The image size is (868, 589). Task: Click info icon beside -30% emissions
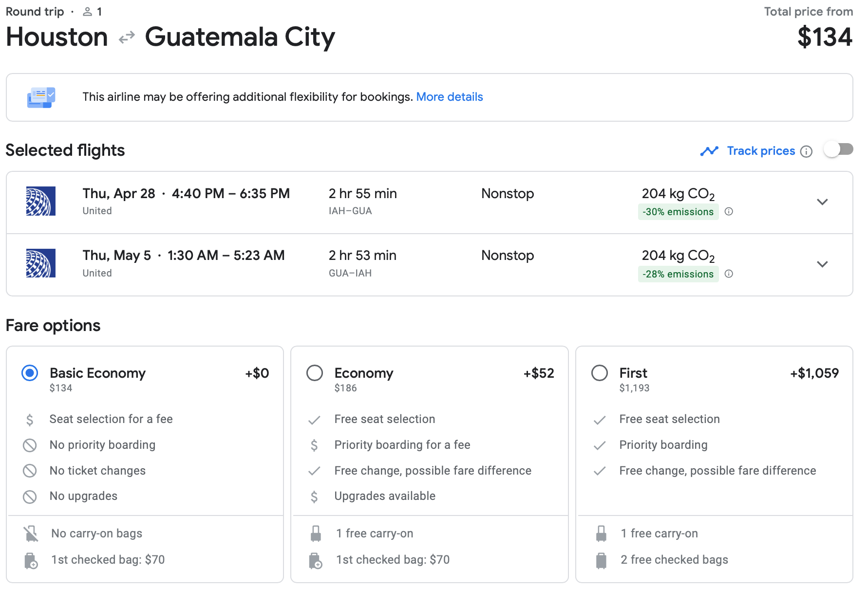(729, 211)
